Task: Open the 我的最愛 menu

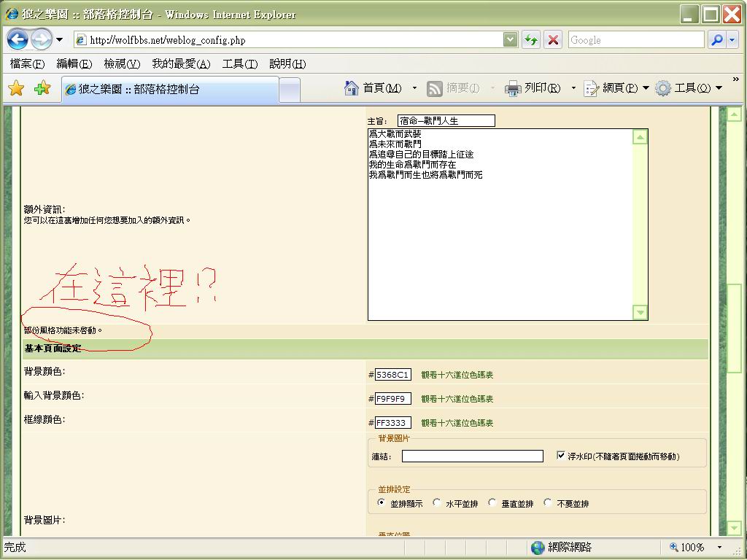Action: [x=180, y=64]
